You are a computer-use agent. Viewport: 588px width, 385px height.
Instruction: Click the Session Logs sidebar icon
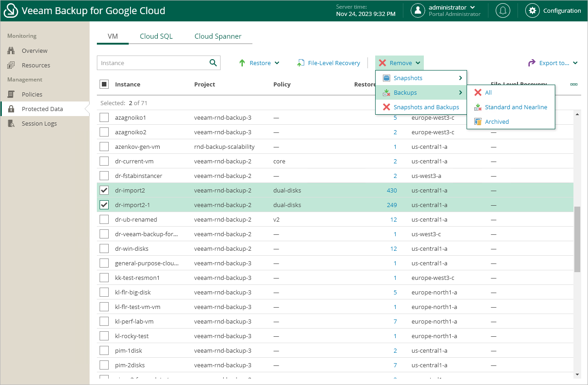tap(11, 123)
